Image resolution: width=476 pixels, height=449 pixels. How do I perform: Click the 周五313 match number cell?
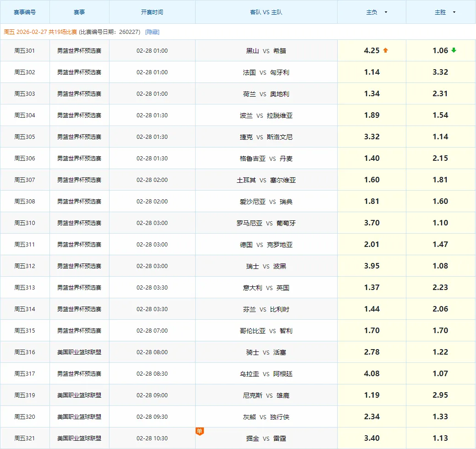pos(25,288)
